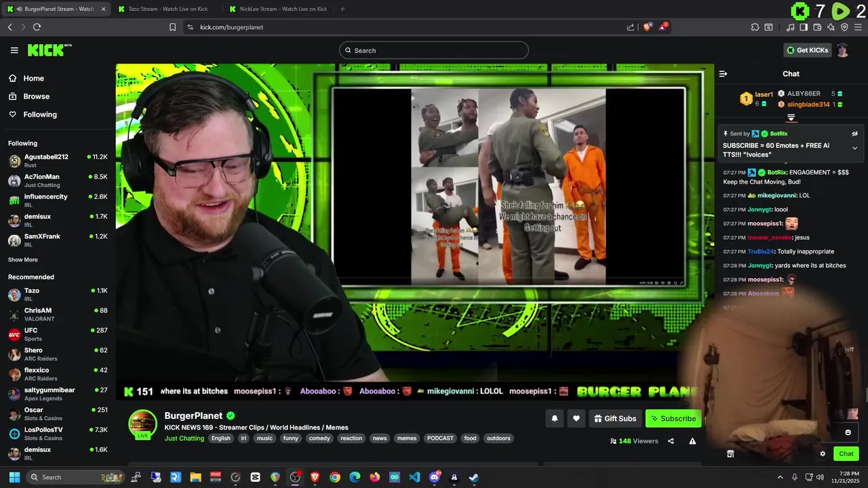Viewport: 868px width, 488px height.
Task: Click the English tag
Action: [x=220, y=439]
